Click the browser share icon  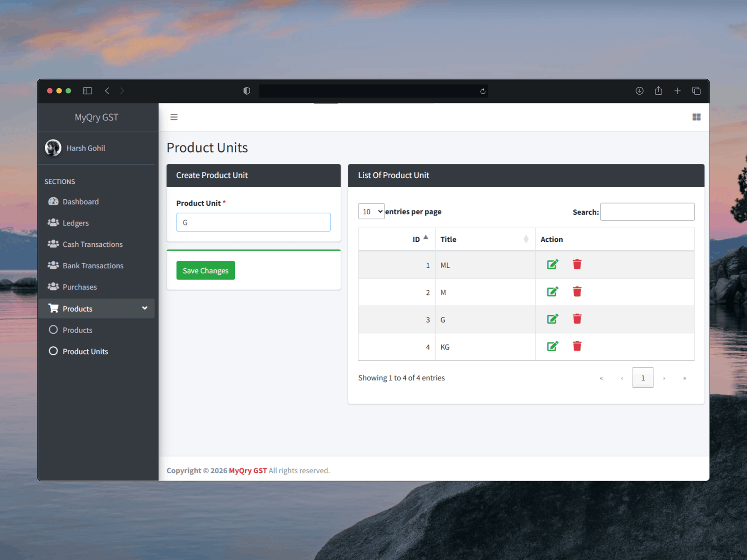coord(658,91)
